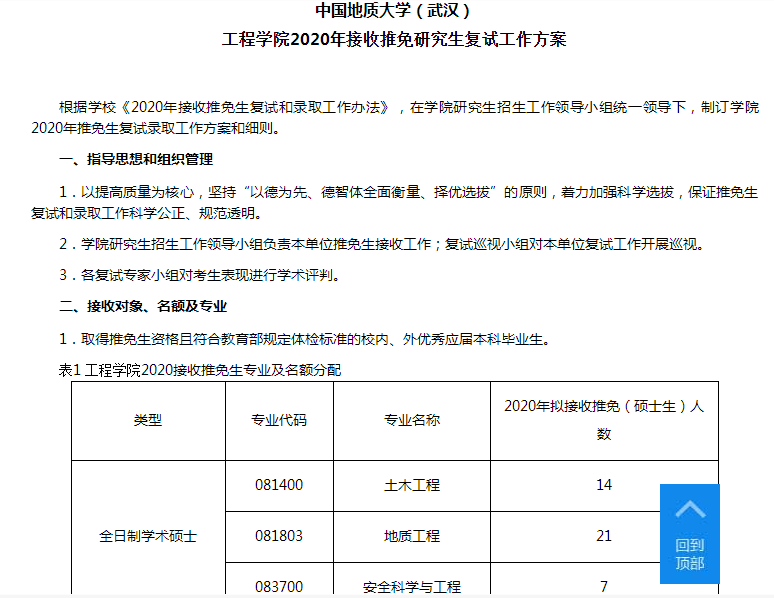Click the 地质工程 cell
The width and height of the screenshot is (774, 598).
tap(412, 537)
